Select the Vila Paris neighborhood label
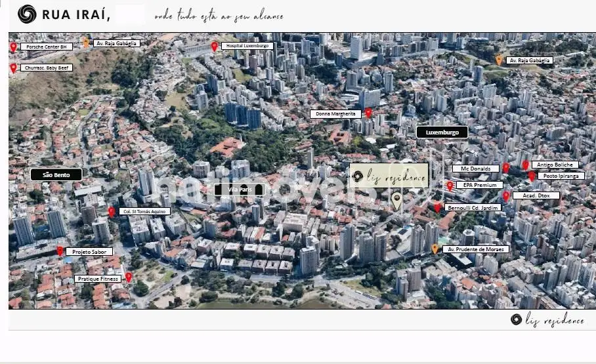 (x=240, y=190)
